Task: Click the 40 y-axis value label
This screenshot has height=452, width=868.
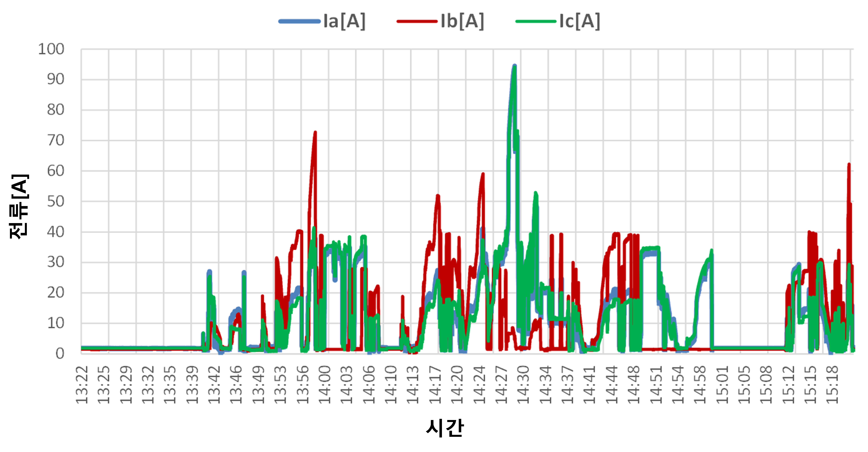Action: click(x=56, y=232)
